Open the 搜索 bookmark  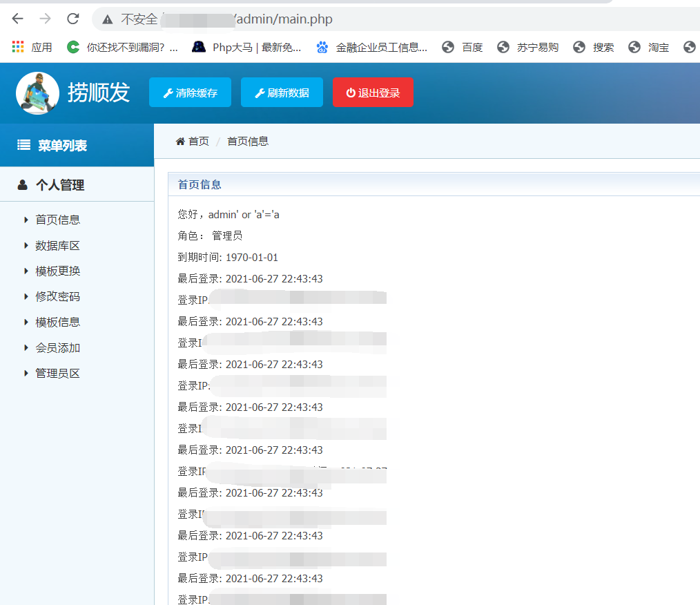pos(593,47)
